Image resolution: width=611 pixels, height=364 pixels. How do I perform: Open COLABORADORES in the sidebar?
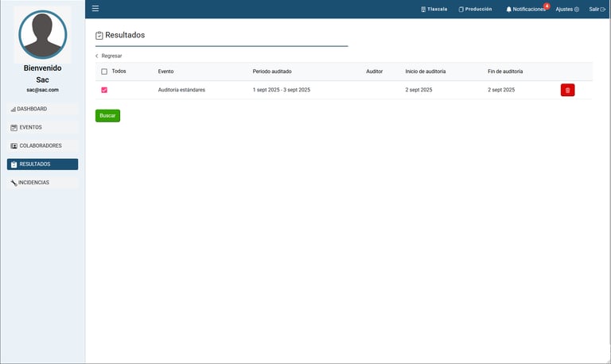(42, 145)
